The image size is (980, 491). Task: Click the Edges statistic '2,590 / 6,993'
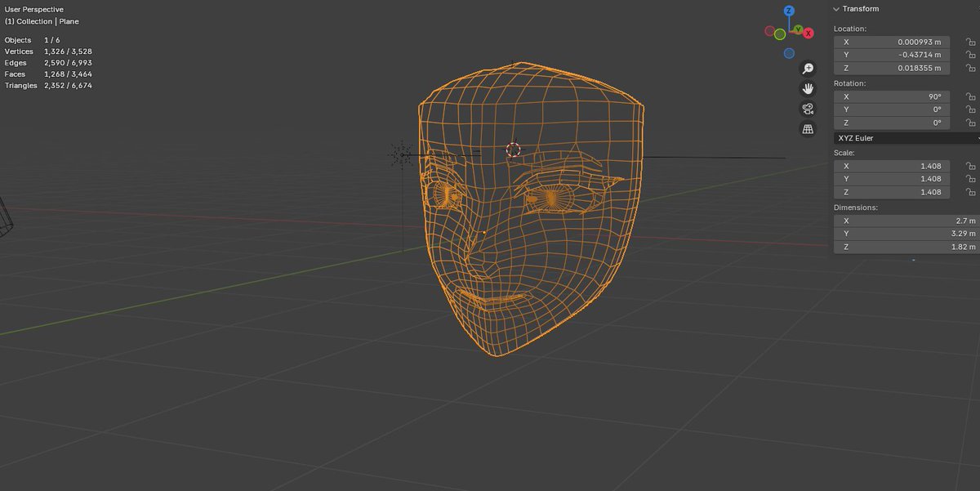[68, 63]
